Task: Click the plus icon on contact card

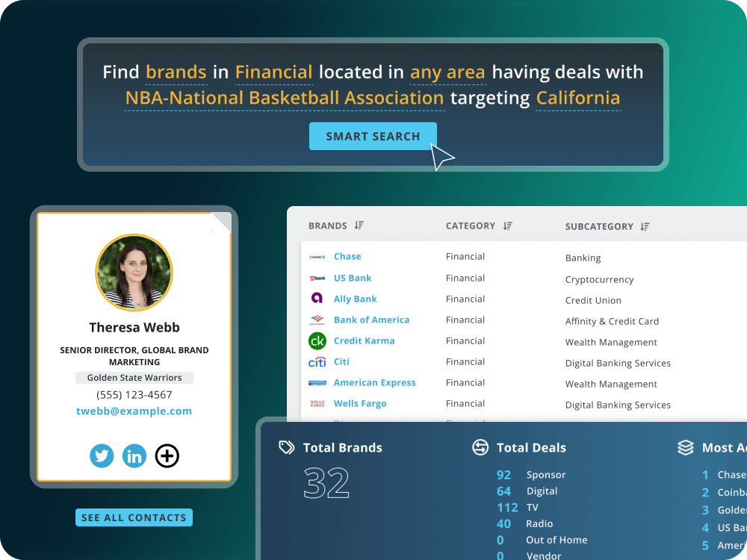Action: click(167, 455)
